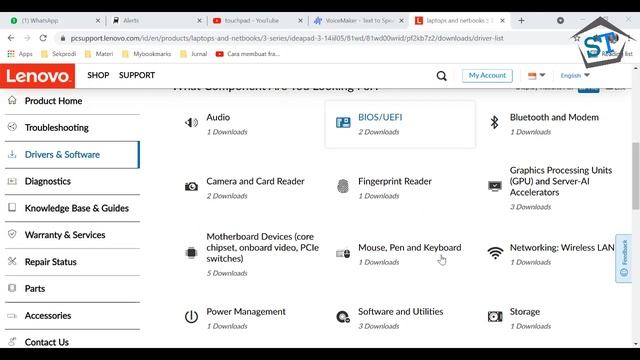Image resolution: width=640 pixels, height=360 pixels.
Task: Click the search magnifier icon in header
Action: pos(441,76)
